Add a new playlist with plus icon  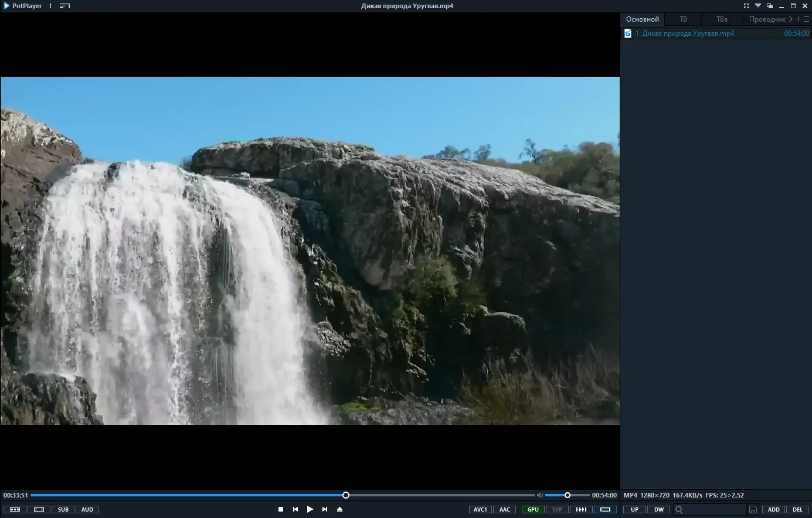[798, 19]
